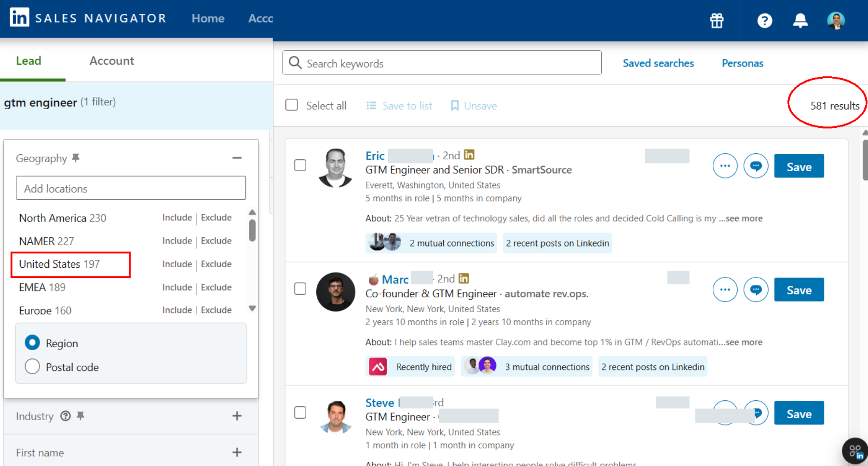Viewport: 868px width, 466px height.
Task: Click the Industry help icon
Action: pyautogui.click(x=66, y=416)
